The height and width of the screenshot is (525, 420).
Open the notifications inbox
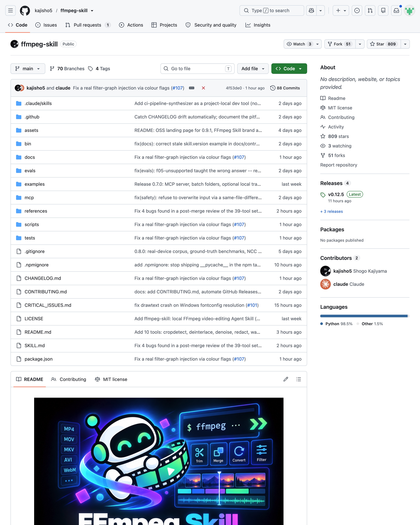[396, 10]
